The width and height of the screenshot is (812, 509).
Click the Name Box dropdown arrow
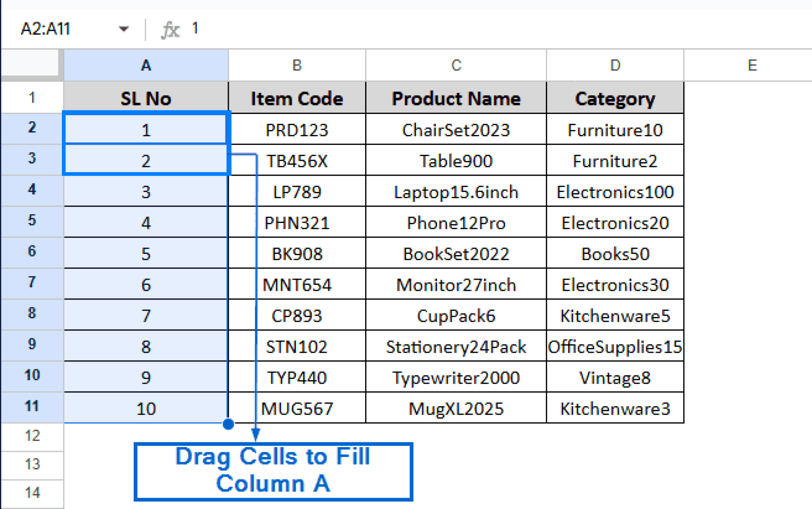point(124,28)
